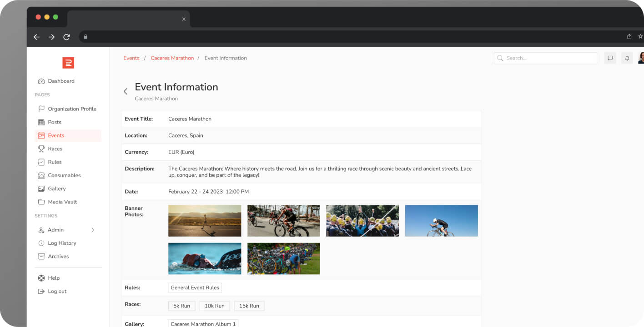The height and width of the screenshot is (327, 644).
Task: Click the red app logo in sidebar
Action: [68, 63]
